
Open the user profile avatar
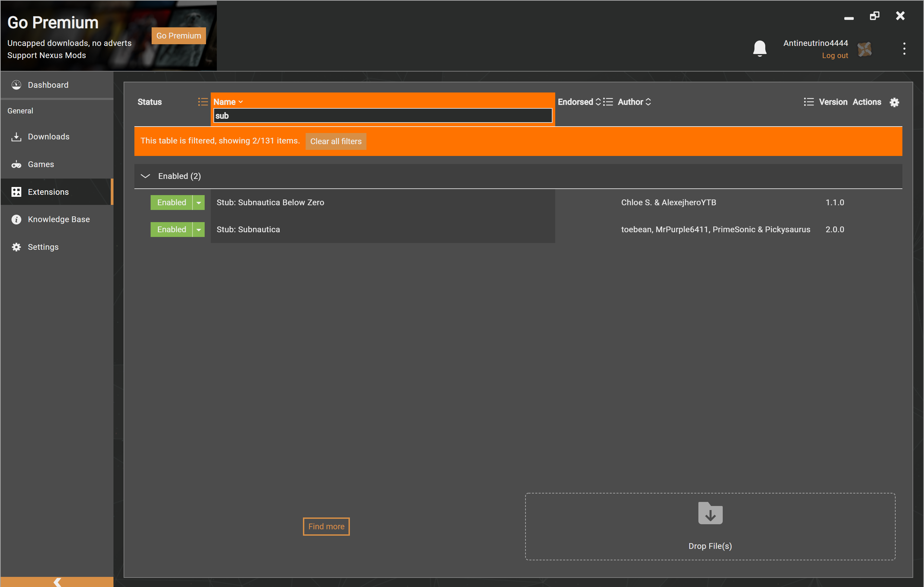(x=865, y=49)
